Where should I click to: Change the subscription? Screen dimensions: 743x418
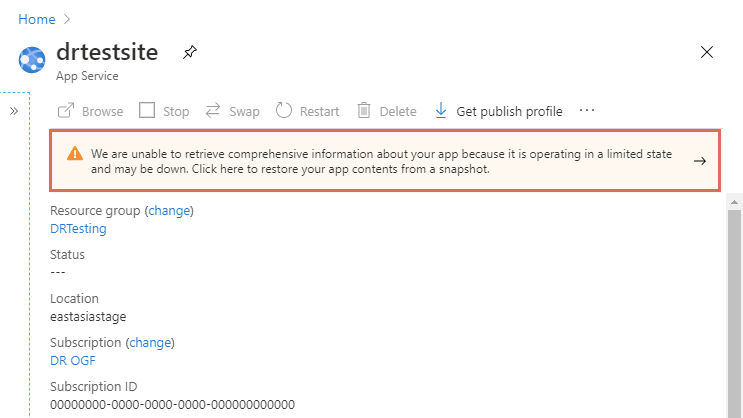[150, 343]
